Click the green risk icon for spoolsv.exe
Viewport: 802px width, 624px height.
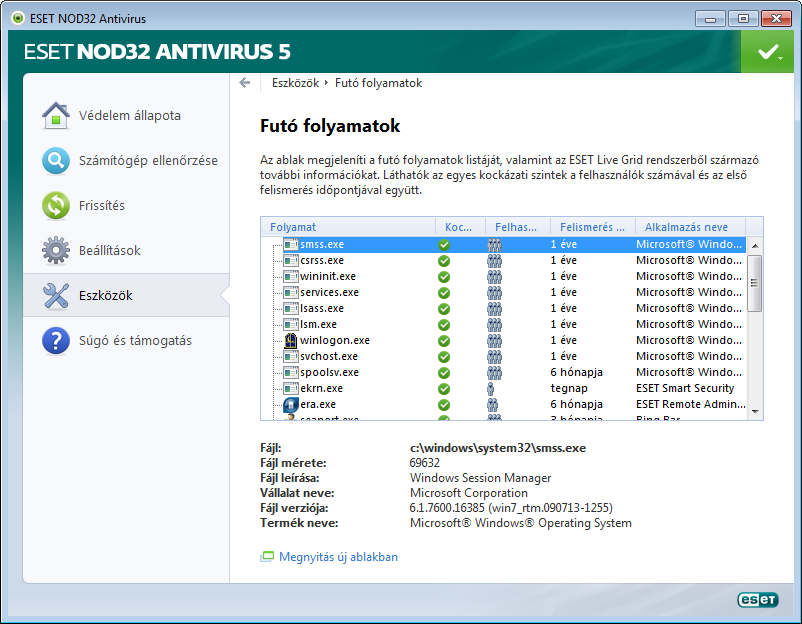[444, 373]
